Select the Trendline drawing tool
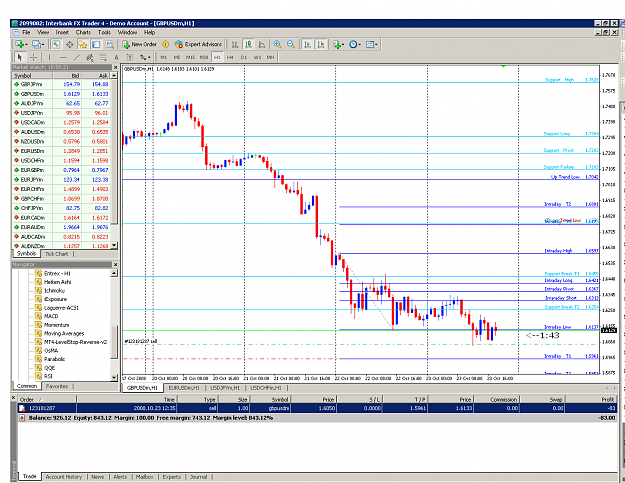The height and width of the screenshot is (483, 625). coord(76,57)
